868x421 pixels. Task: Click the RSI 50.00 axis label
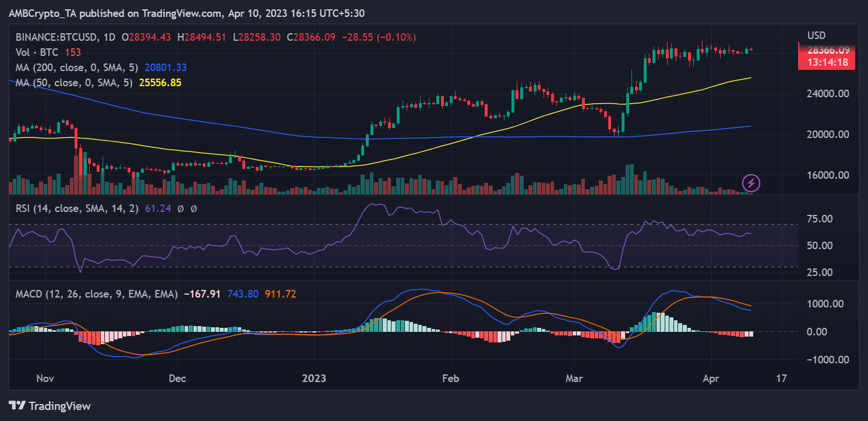pos(820,246)
